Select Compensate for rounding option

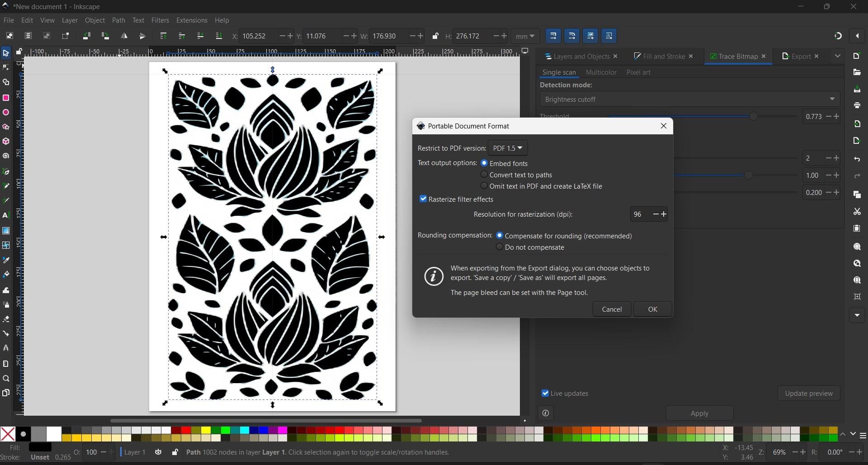coord(500,236)
